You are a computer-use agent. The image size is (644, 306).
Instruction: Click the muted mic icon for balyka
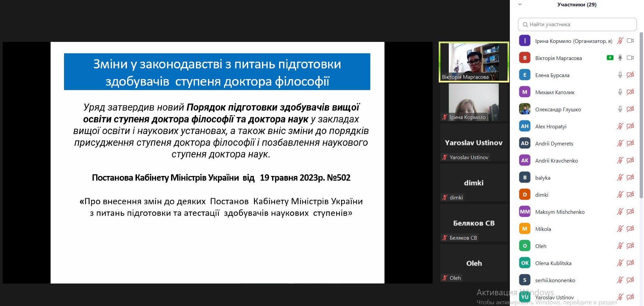click(x=620, y=178)
